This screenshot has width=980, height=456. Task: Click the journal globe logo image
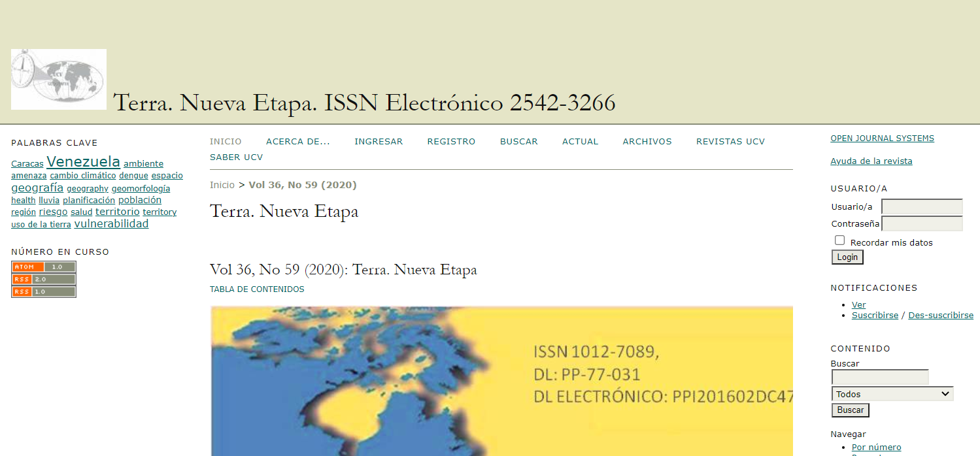click(x=59, y=79)
